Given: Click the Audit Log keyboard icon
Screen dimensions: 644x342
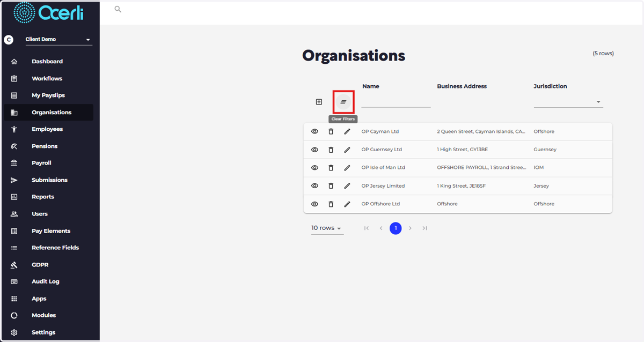Looking at the screenshot, I should pyautogui.click(x=14, y=281).
